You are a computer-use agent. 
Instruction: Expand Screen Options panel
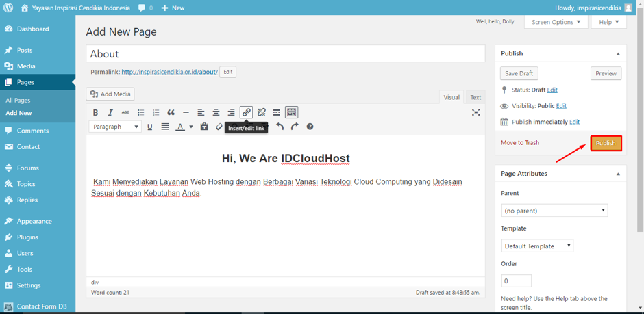[x=556, y=22]
